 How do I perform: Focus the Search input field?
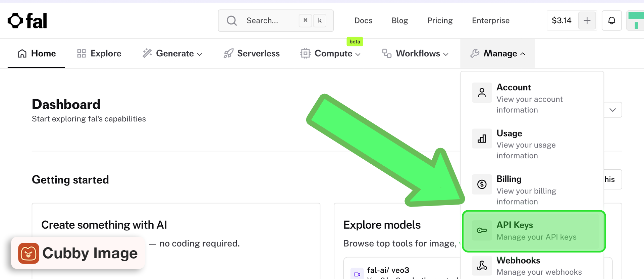point(276,21)
